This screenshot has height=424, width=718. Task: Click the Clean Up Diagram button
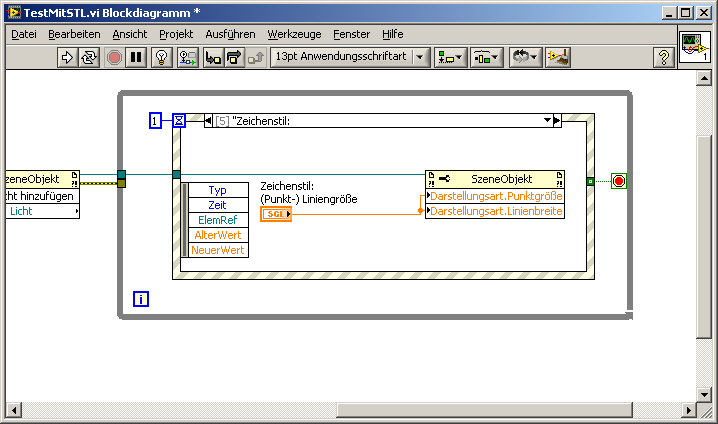pyautogui.click(x=558, y=58)
